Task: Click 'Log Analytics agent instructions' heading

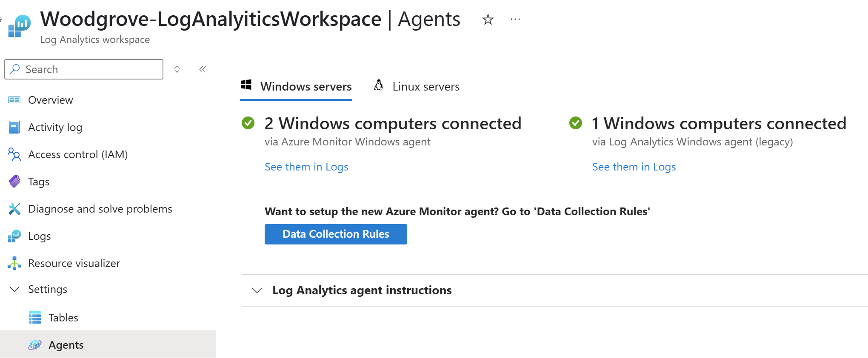Action: click(362, 290)
